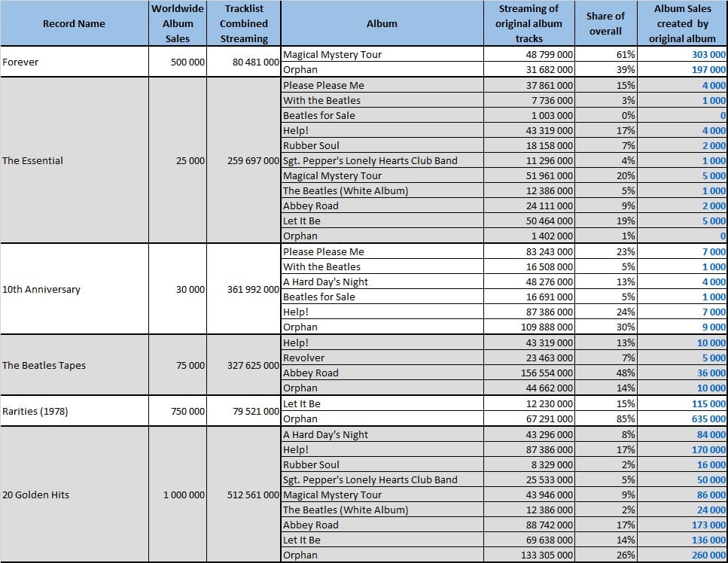Screen dimensions: 728x563
Task: Click 'Streaming of original album tracks' header
Action: point(528,23)
